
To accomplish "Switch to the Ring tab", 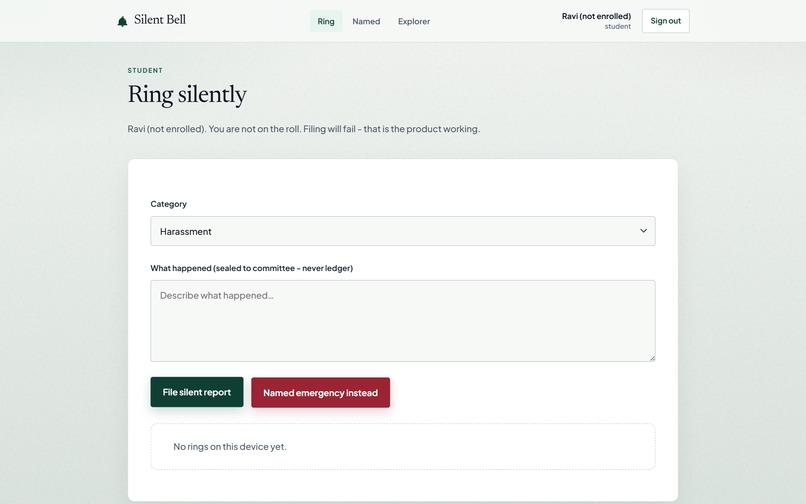I will pyautogui.click(x=326, y=21).
